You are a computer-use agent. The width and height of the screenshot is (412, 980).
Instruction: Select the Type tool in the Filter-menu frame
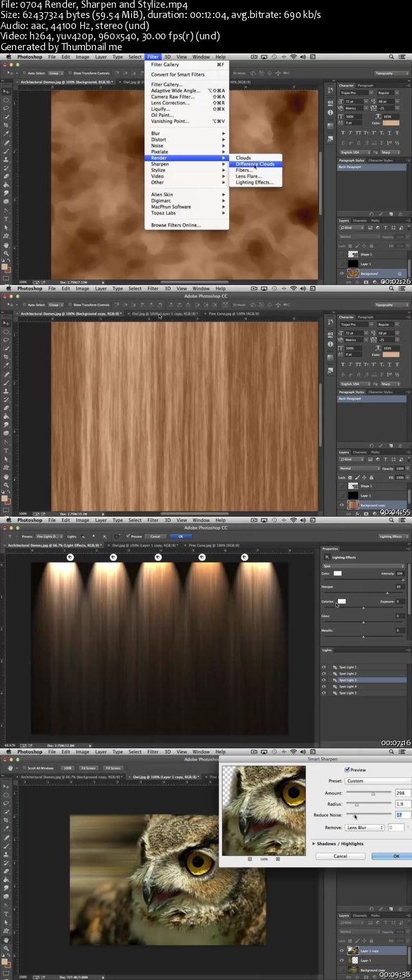click(x=6, y=219)
